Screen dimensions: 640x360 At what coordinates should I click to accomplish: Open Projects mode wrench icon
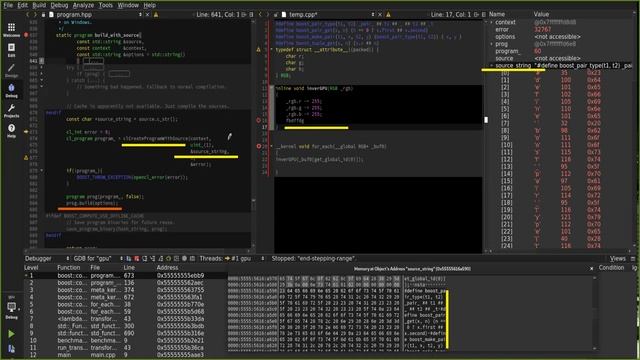11,111
